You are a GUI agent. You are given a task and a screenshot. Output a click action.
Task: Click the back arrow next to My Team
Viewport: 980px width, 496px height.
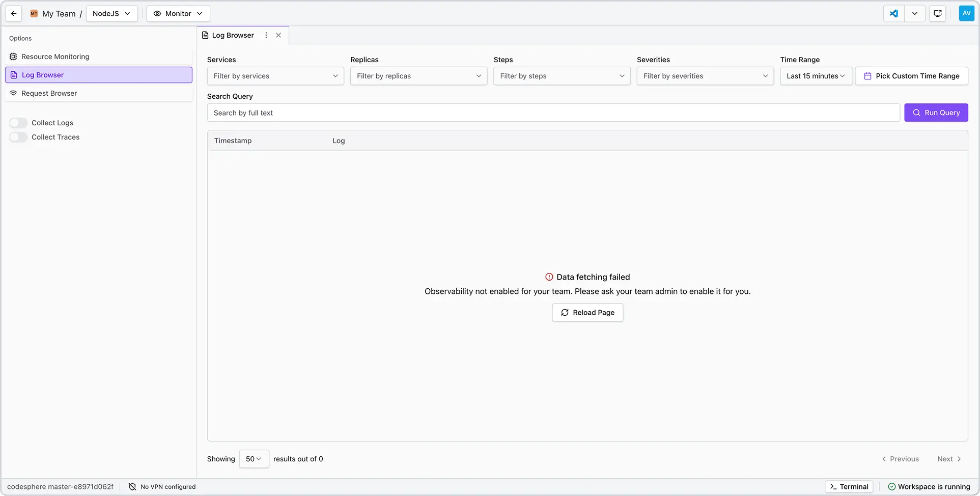13,13
